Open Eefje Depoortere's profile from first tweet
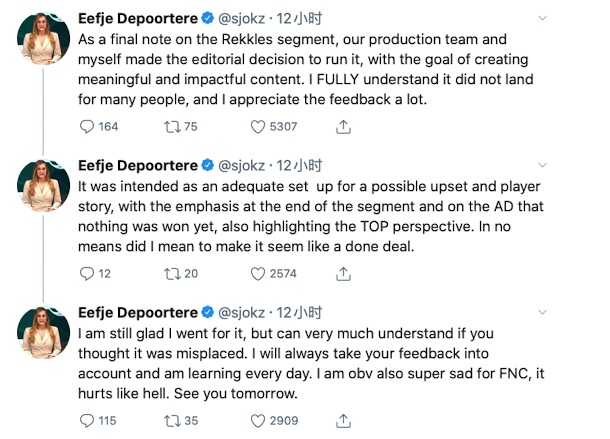The image size is (610, 439). (x=137, y=17)
